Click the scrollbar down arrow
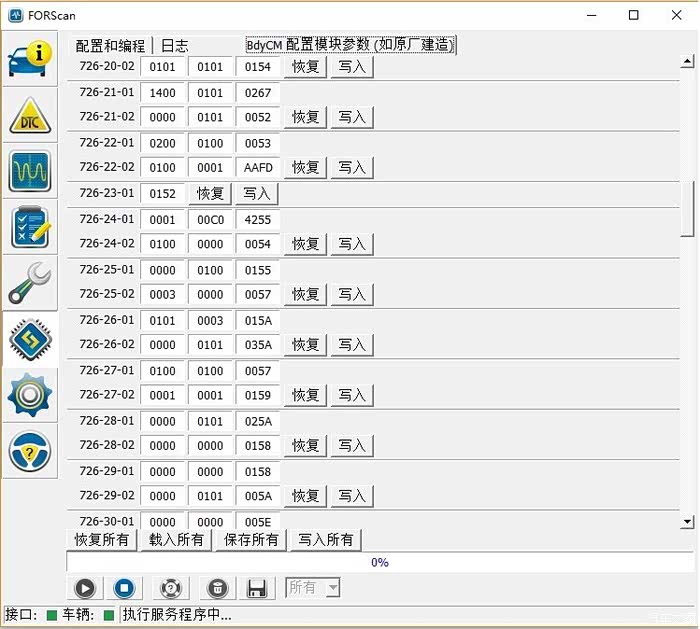The width and height of the screenshot is (700, 629). (x=687, y=521)
